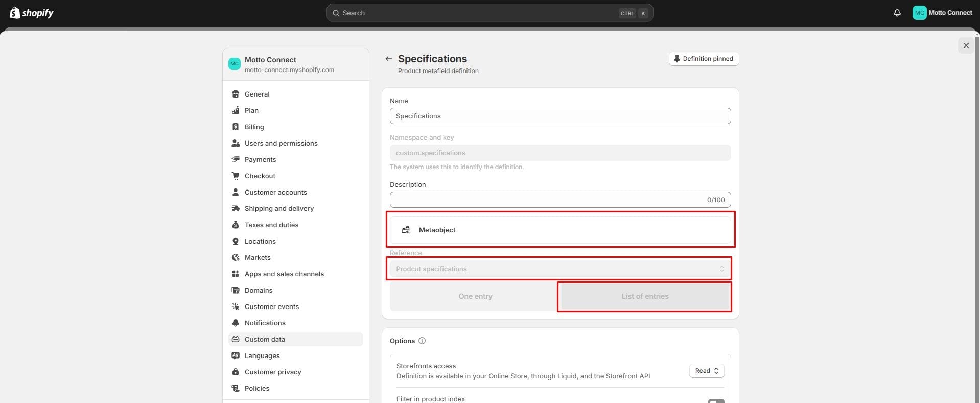Click the Domains icon
The height and width of the screenshot is (403, 980).
point(236,290)
